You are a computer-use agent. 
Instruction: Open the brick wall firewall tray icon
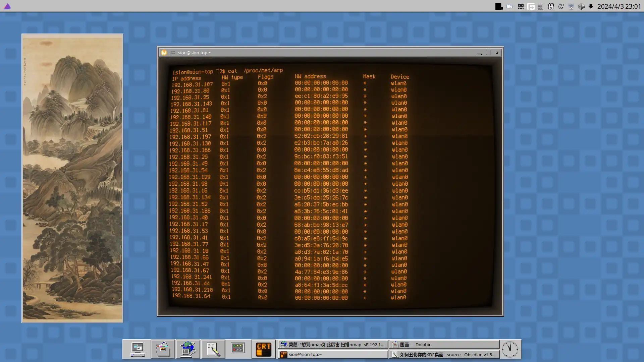point(521,6)
